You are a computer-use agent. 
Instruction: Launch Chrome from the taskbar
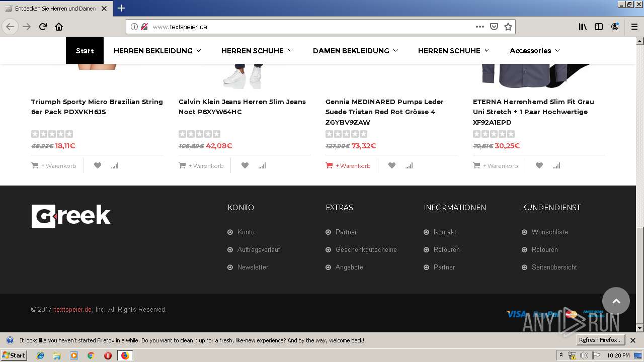(x=91, y=355)
